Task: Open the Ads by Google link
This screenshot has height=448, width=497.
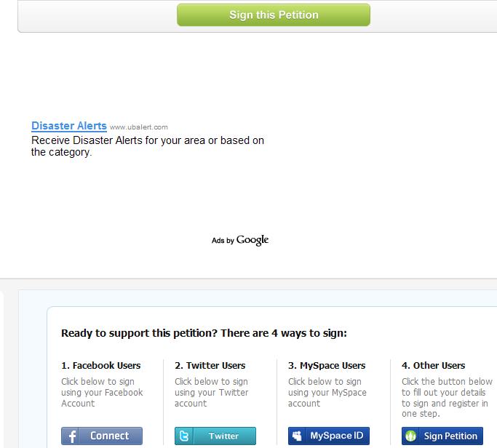Action: point(240,240)
